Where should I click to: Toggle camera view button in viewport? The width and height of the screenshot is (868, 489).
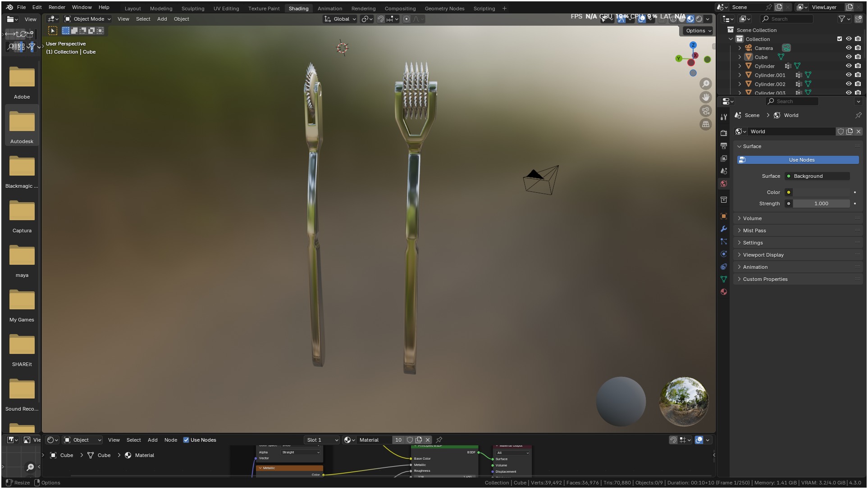[x=706, y=111]
